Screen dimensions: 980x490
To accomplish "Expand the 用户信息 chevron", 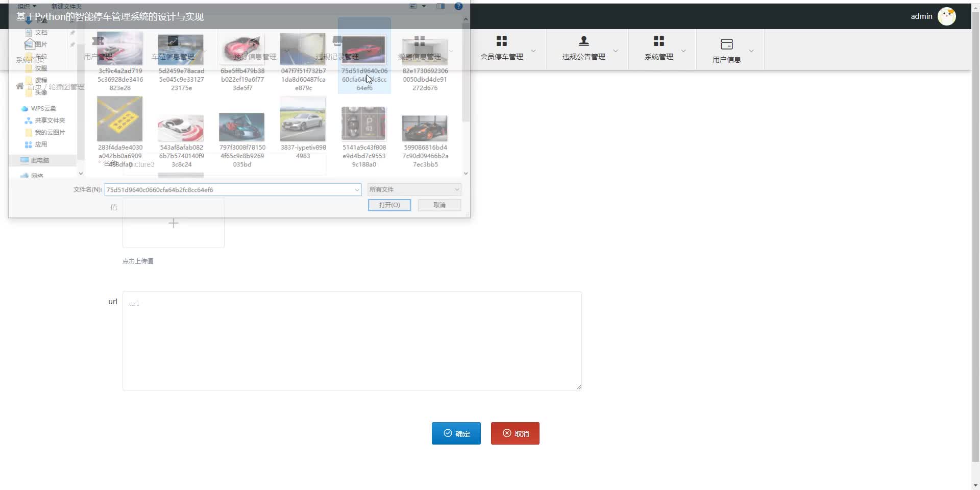I will (751, 51).
